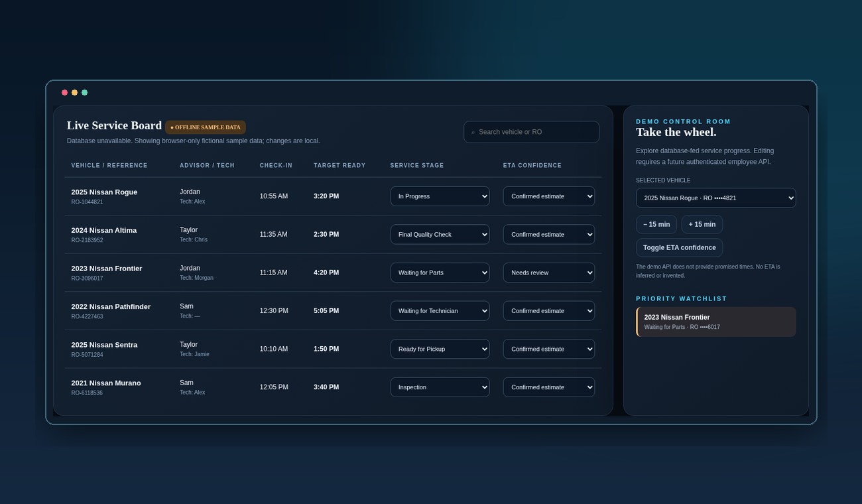Image resolution: width=862 pixels, height=504 pixels.
Task: Add 15 minutes with + 15 min button
Action: pos(702,225)
